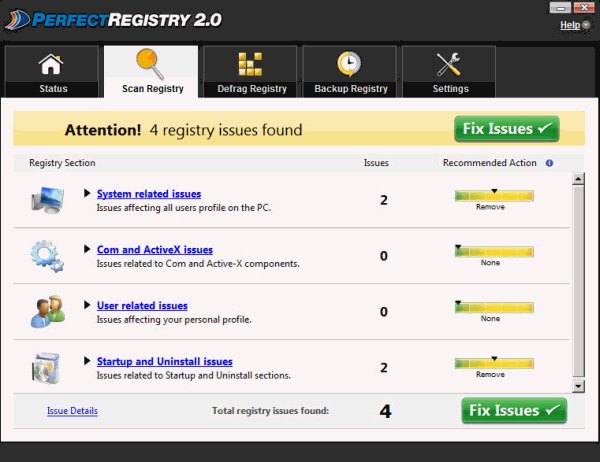Click the scrollbar down arrow
Viewport: 600px width, 462px height.
coord(578,386)
